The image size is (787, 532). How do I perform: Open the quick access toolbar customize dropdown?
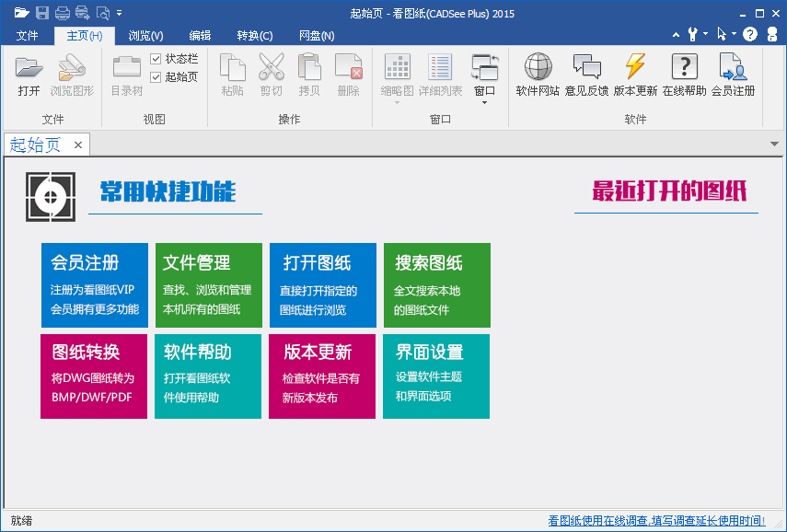(x=119, y=13)
